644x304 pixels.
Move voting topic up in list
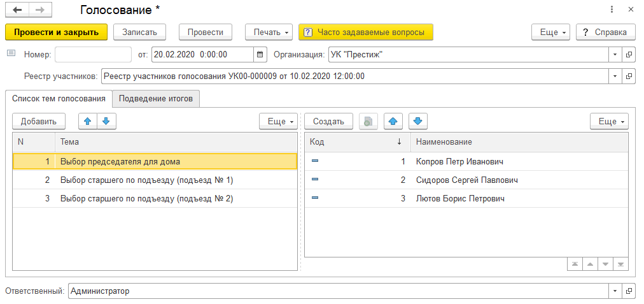(88, 121)
